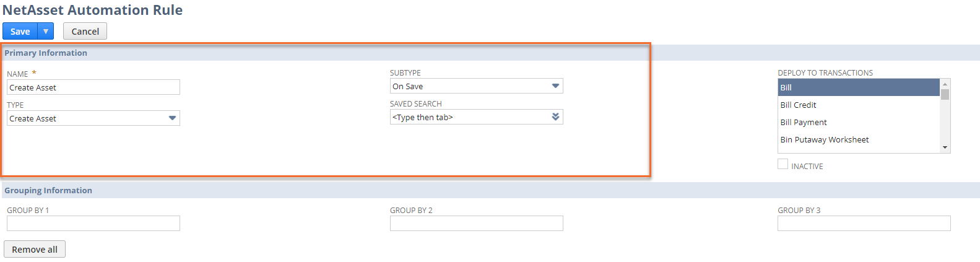The height and width of the screenshot is (262, 980).
Task: Click the Cancel button
Action: click(85, 32)
